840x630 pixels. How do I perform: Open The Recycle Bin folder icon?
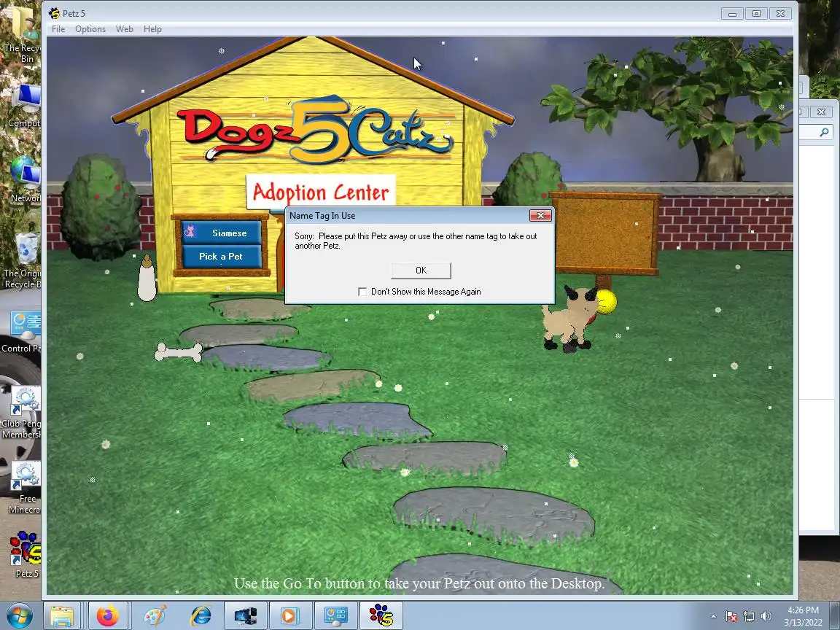pyautogui.click(x=24, y=34)
